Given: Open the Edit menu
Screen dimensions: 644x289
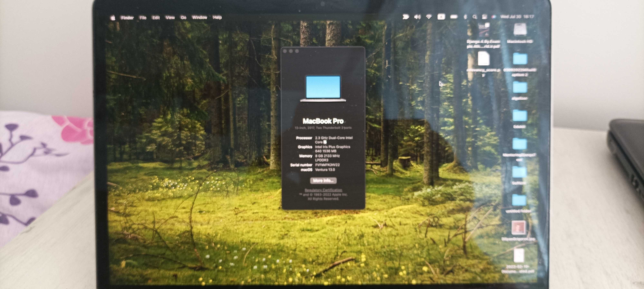Looking at the screenshot, I should 156,18.
